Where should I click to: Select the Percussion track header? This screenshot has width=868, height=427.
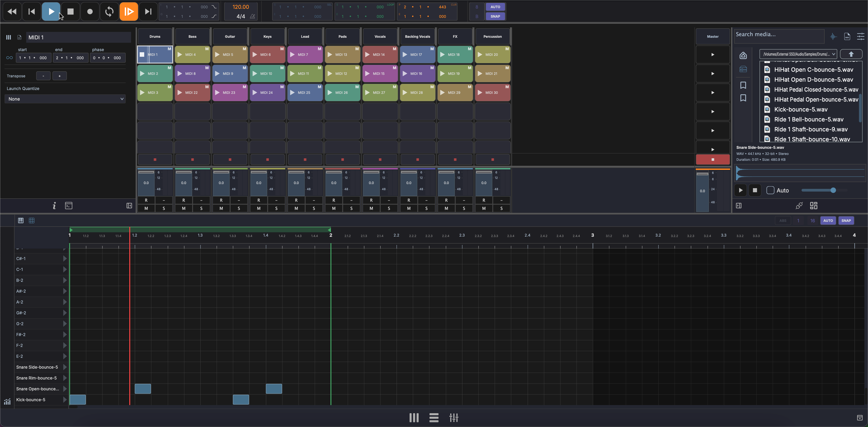(492, 36)
